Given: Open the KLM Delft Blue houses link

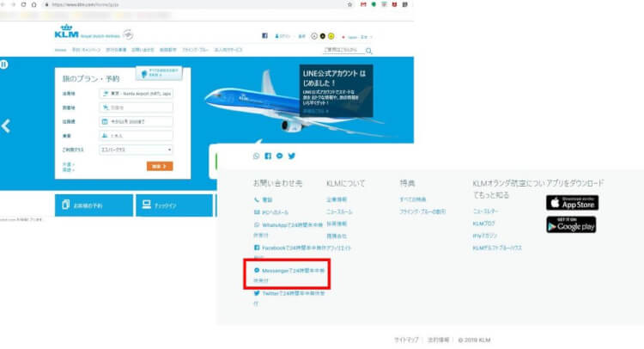Looking at the screenshot, I should (497, 248).
